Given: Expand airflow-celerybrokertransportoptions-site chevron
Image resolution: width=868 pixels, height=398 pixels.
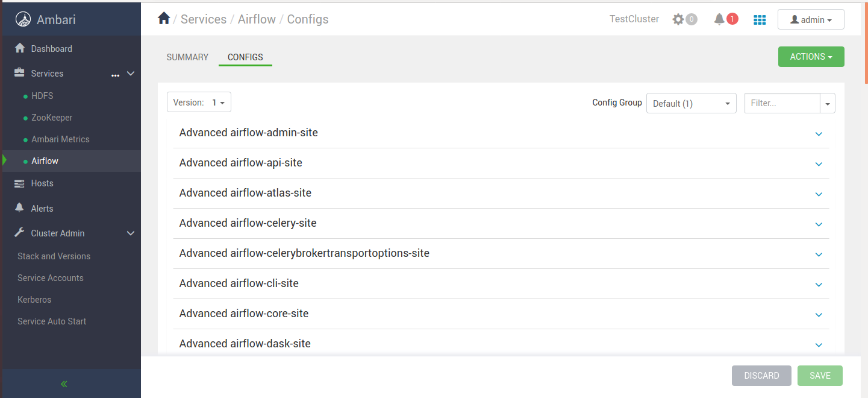Looking at the screenshot, I should coord(819,254).
